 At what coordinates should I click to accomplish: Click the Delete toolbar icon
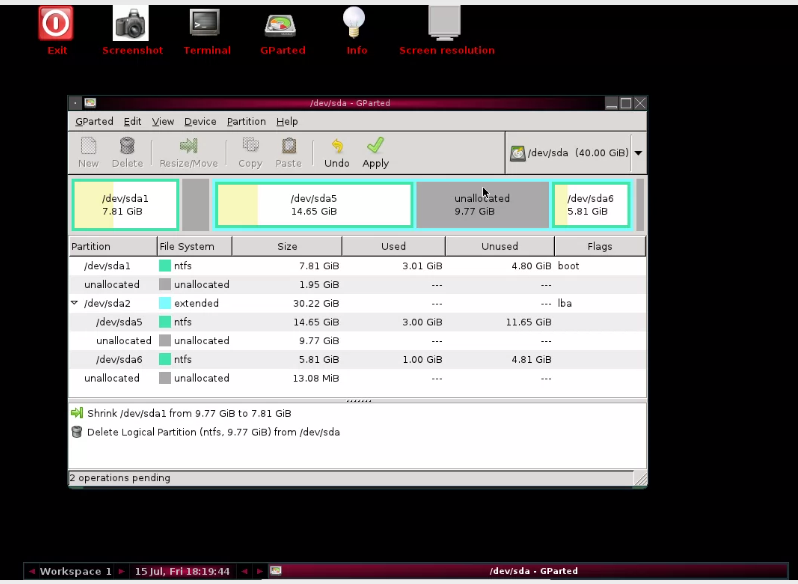click(x=127, y=146)
